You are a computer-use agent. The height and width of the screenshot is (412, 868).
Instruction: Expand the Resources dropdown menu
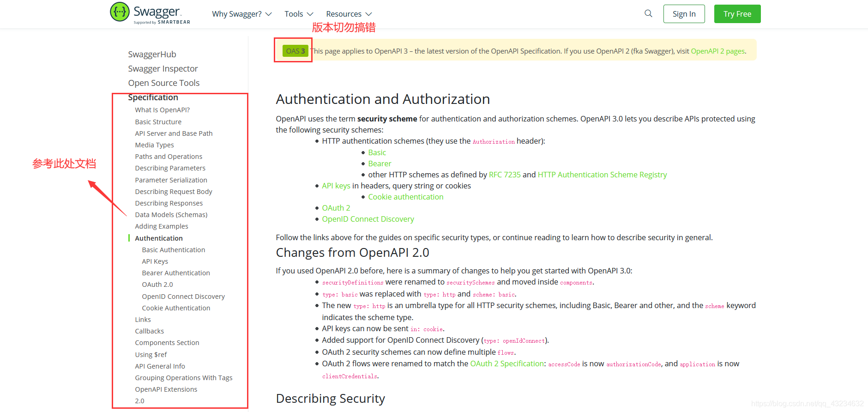coord(349,14)
